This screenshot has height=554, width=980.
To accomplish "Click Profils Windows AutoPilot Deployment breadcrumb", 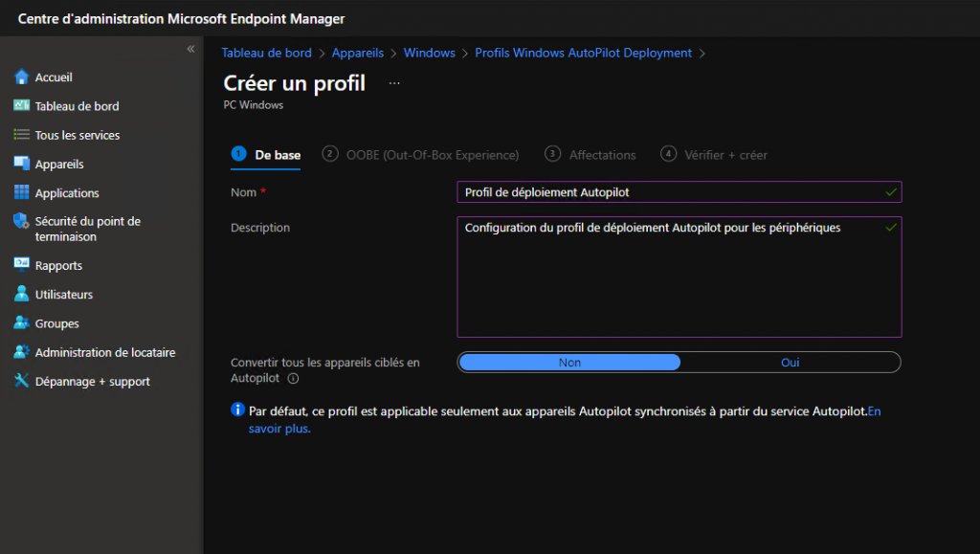I will 583,53.
